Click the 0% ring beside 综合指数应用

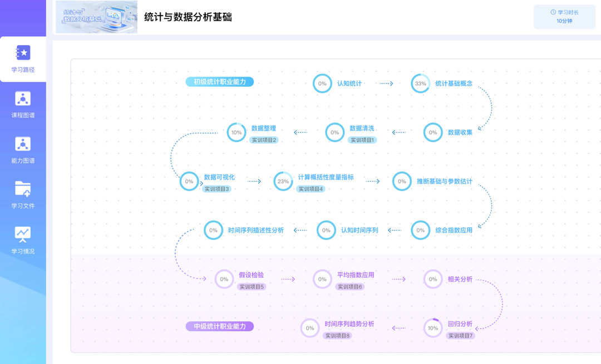click(421, 231)
